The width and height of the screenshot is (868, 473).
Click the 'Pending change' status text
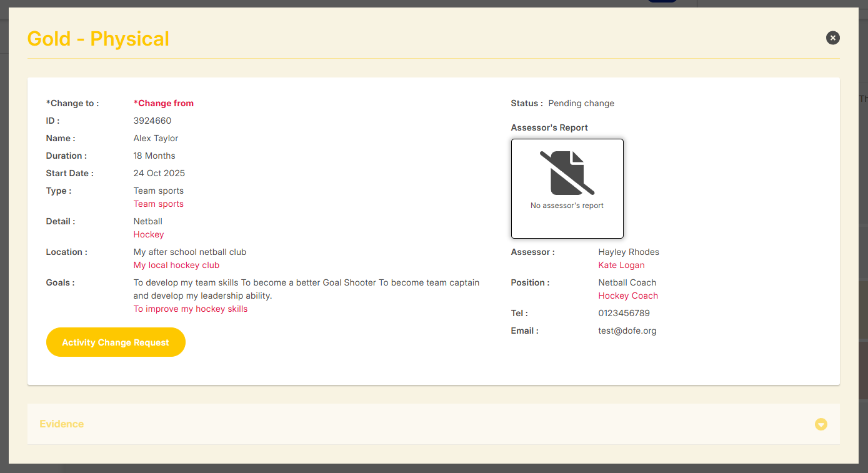point(581,103)
